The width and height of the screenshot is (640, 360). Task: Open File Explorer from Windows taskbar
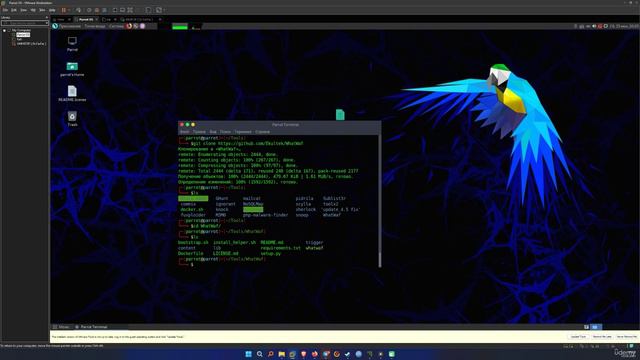pyautogui.click(x=282, y=354)
